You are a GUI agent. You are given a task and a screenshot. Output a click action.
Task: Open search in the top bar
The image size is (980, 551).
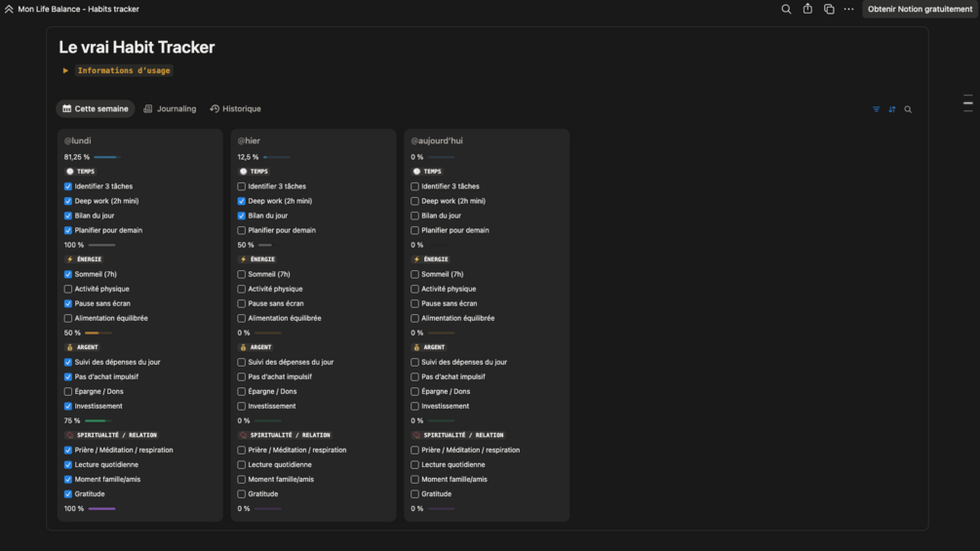coord(786,9)
